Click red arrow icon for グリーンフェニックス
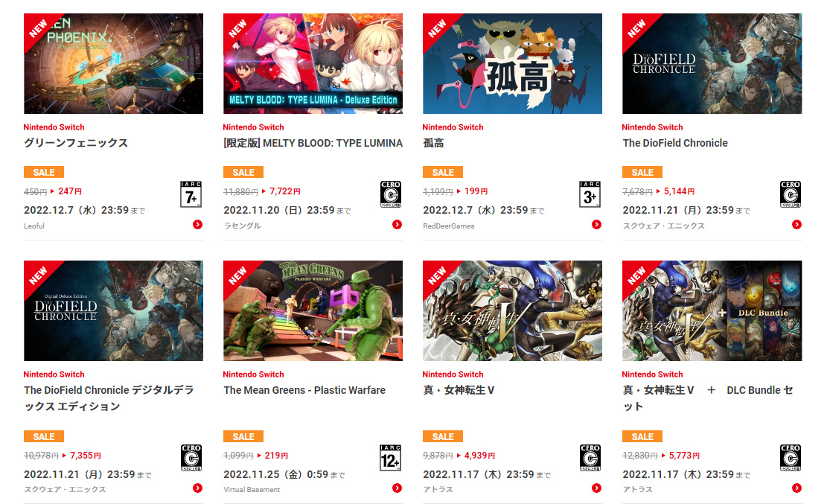The image size is (830, 504). [x=197, y=225]
